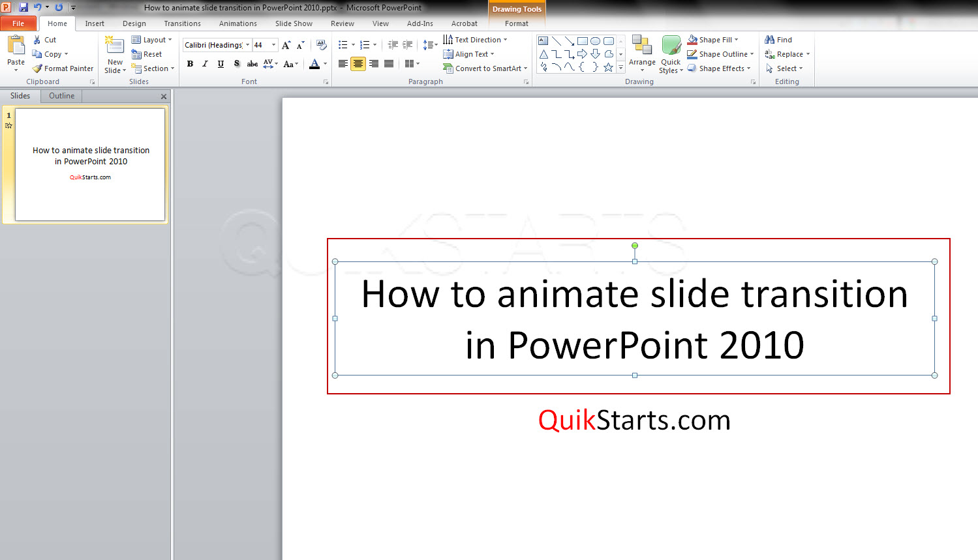Increase font size with Grow Font icon
Screen dimensions: 978x560
point(286,45)
